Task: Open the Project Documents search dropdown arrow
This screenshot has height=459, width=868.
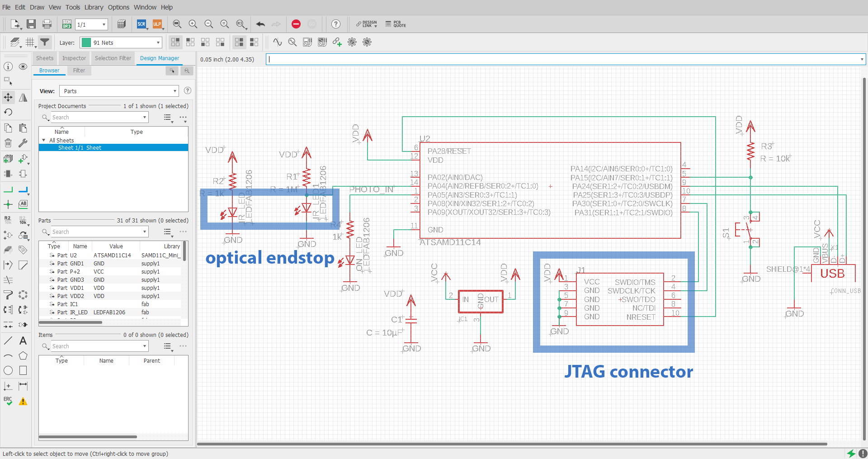Action: click(x=145, y=117)
